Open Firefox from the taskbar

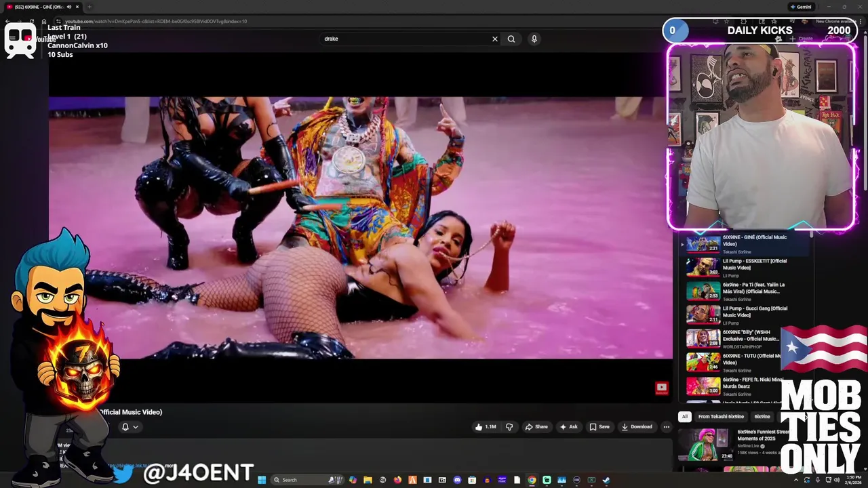(397, 480)
